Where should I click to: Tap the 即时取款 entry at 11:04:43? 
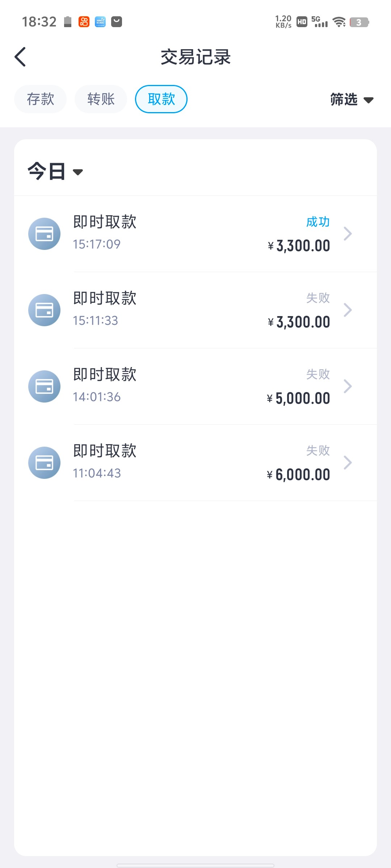coord(105,451)
